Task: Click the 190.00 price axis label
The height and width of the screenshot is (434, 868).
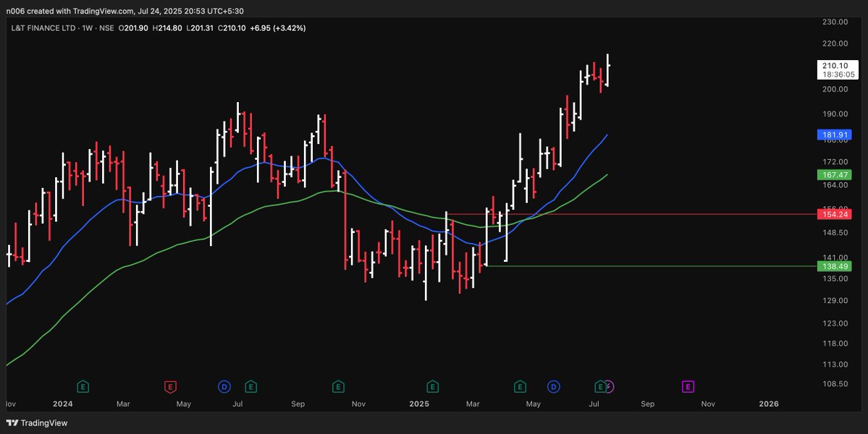Action: [x=835, y=114]
